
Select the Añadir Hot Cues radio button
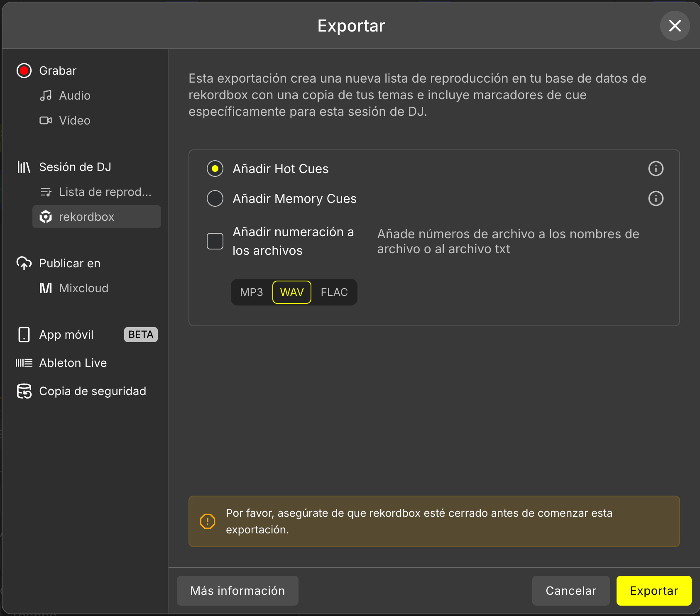click(215, 169)
